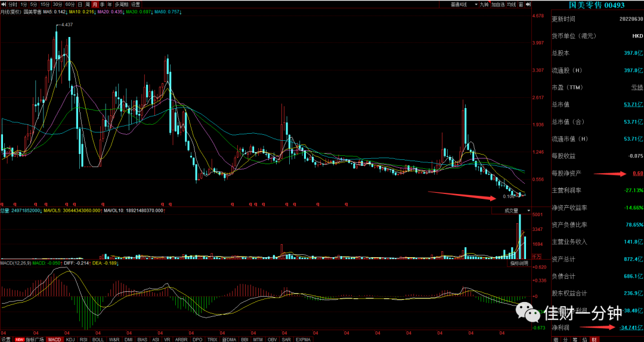Select the 新DMA indicator tab
The height and width of the screenshot is (342, 644).
click(229, 340)
